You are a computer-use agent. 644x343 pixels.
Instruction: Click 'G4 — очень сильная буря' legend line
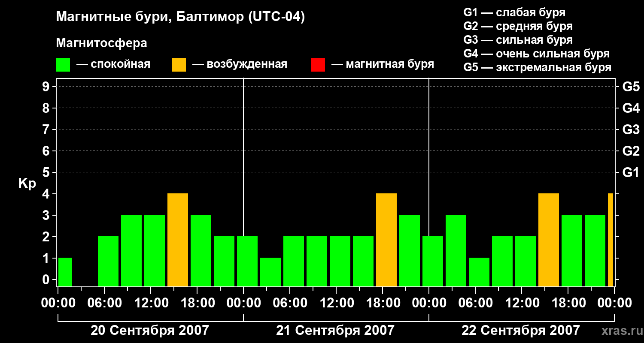pos(536,54)
